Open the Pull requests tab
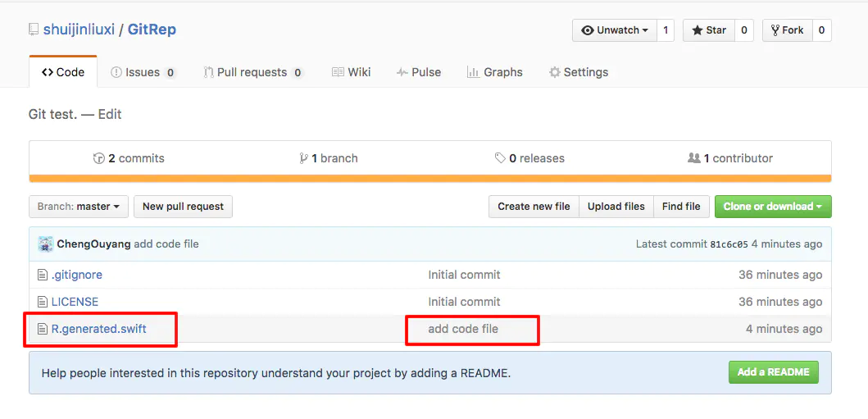This screenshot has height=419, width=868. pyautogui.click(x=253, y=72)
